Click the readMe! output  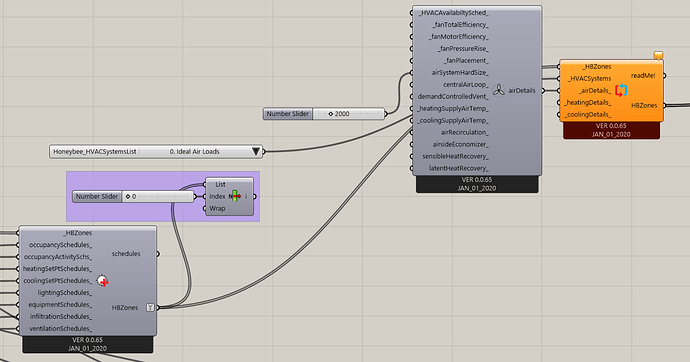(643, 76)
